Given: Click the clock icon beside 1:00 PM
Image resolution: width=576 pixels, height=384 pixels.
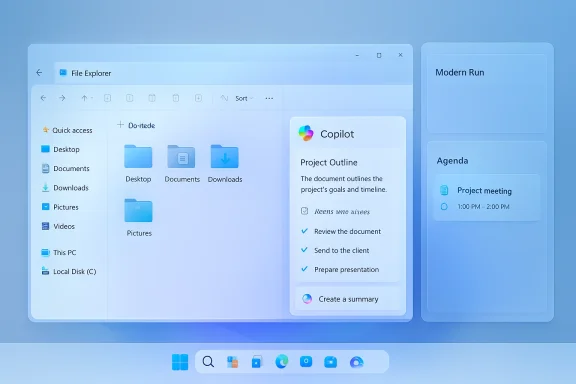Looking at the screenshot, I should (x=444, y=207).
